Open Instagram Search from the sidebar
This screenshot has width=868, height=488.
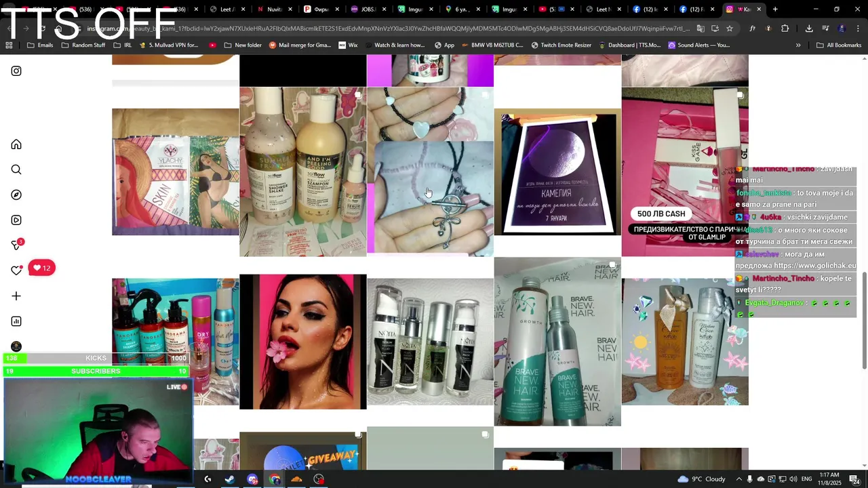pyautogui.click(x=16, y=169)
